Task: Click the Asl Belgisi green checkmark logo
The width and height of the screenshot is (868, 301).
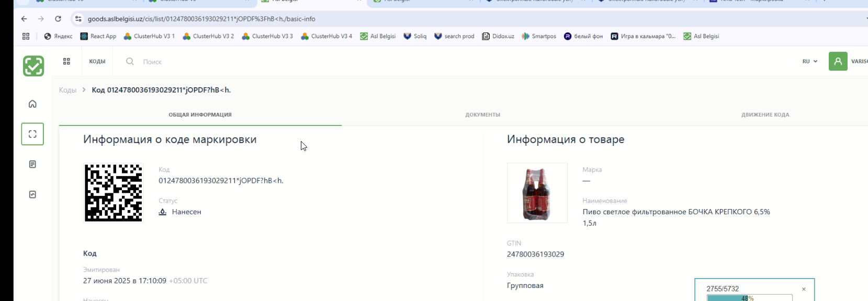Action: point(33,66)
